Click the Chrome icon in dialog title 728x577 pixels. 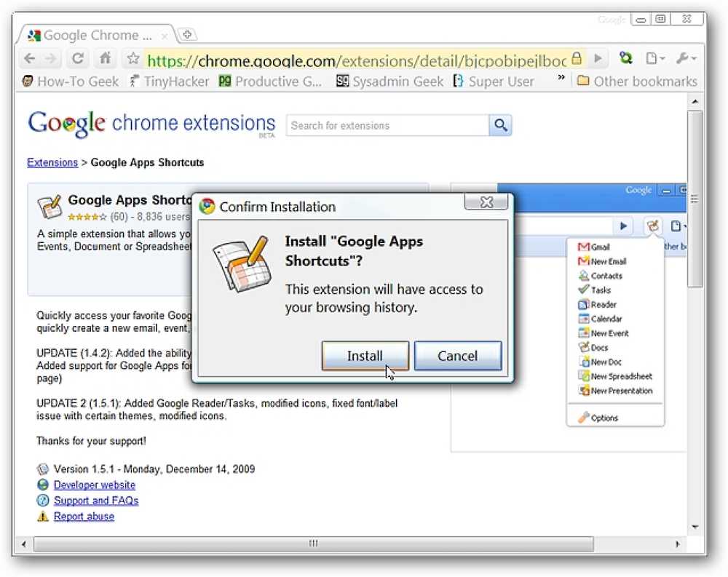pyautogui.click(x=207, y=206)
